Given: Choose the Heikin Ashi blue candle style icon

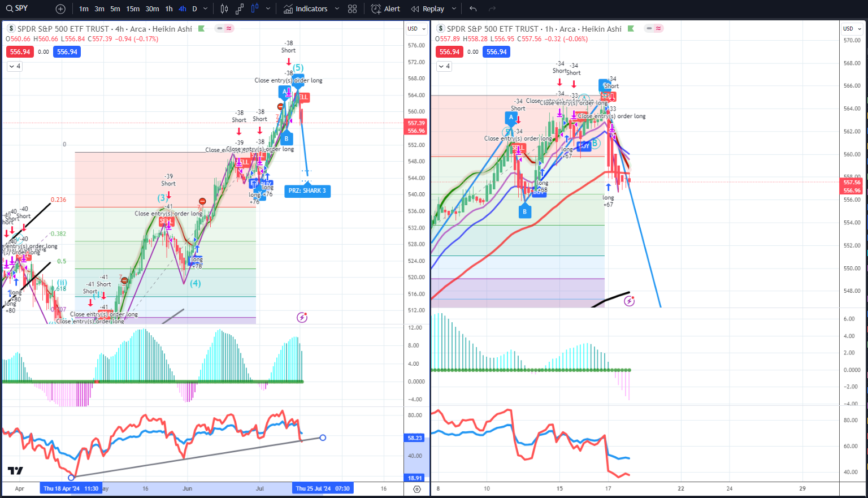Looking at the screenshot, I should [255, 8].
